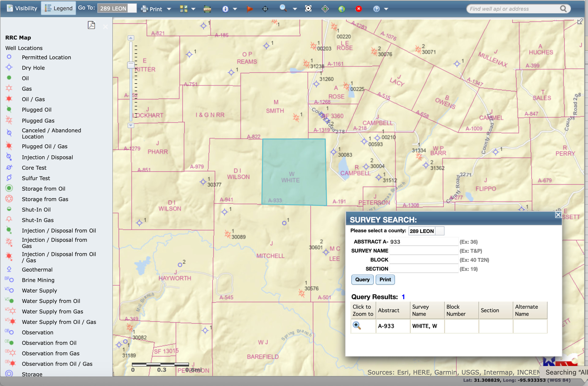
Task: Click zoom-to magnifier for A-933 result
Action: [356, 326]
